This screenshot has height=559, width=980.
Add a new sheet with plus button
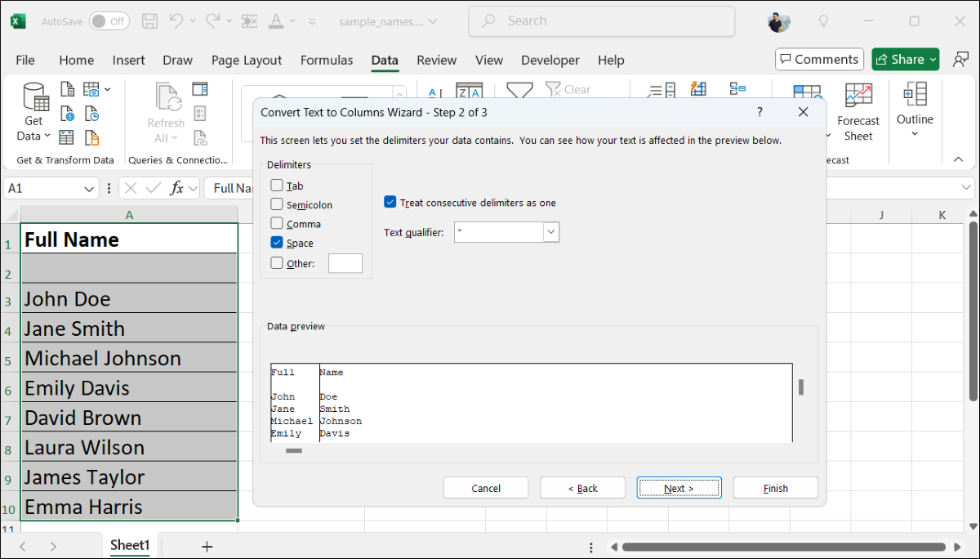[x=207, y=546]
